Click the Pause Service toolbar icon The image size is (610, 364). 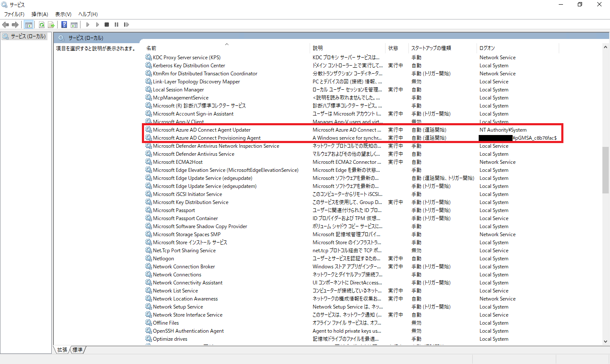116,25
